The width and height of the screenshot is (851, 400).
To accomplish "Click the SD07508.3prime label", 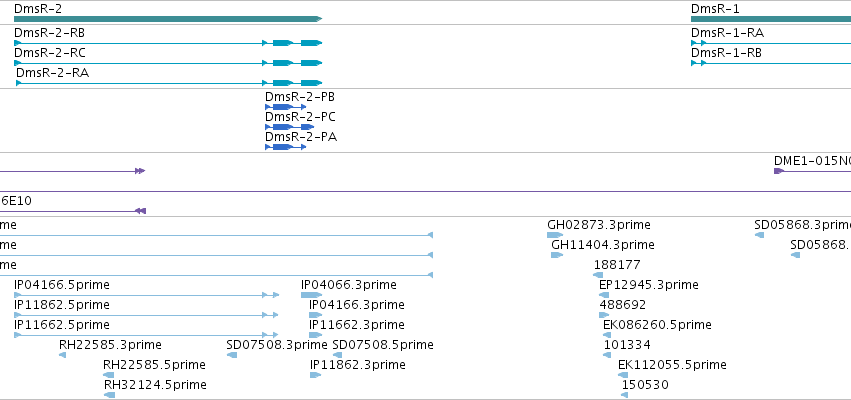I will [x=277, y=345].
